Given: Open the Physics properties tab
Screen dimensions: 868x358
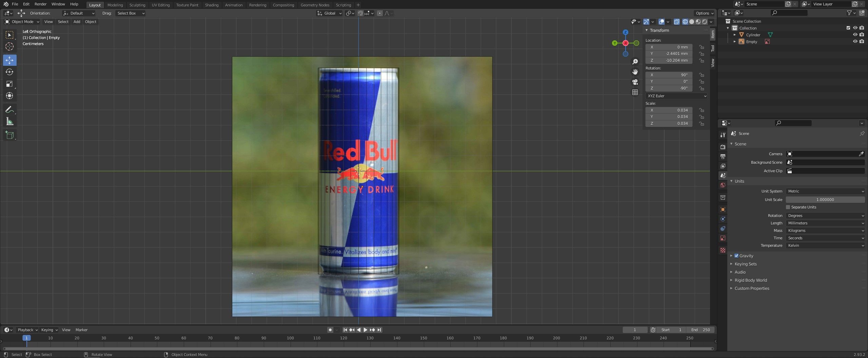Looking at the screenshot, I should (723, 219).
